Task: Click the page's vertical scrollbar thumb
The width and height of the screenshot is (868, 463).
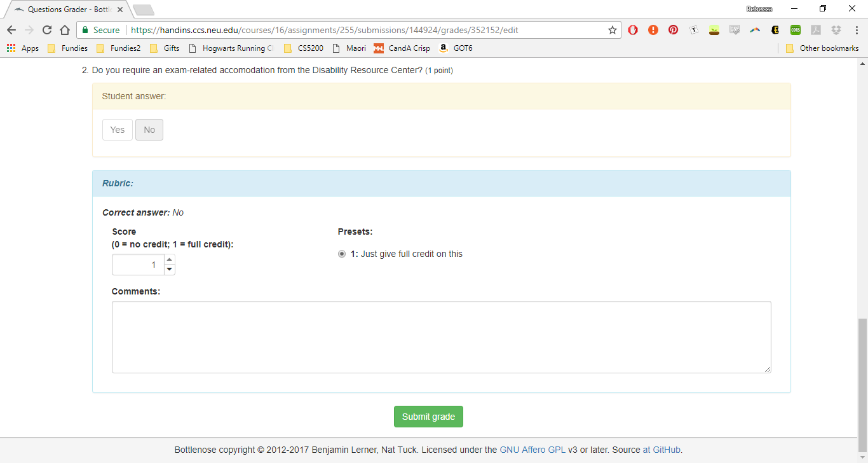Action: (x=862, y=375)
